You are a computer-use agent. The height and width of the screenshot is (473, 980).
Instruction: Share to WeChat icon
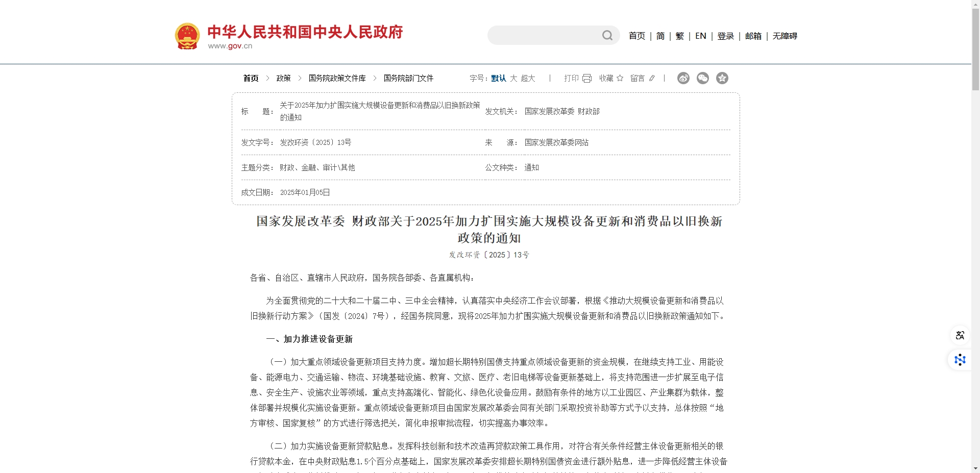703,78
